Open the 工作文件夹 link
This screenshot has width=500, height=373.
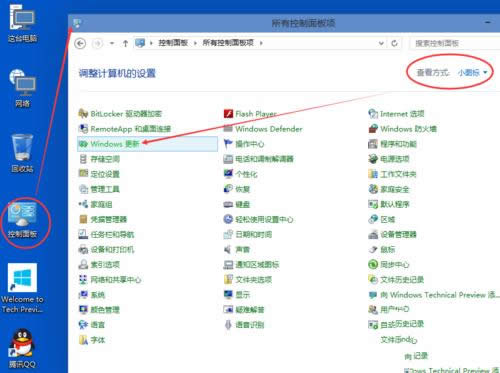(x=398, y=174)
